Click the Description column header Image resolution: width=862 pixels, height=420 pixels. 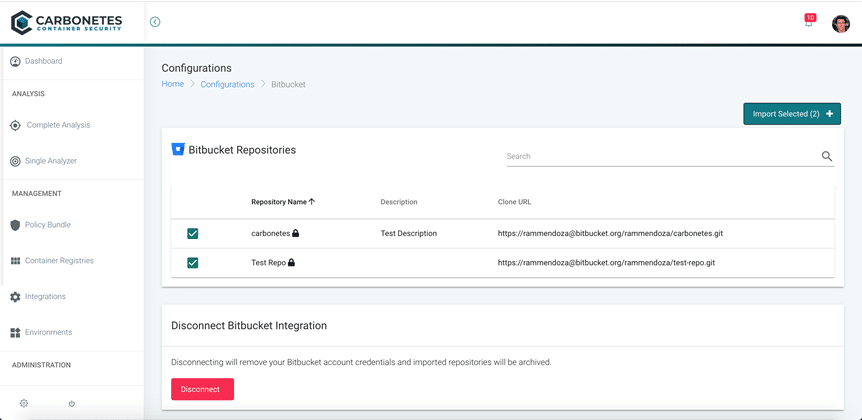click(399, 202)
